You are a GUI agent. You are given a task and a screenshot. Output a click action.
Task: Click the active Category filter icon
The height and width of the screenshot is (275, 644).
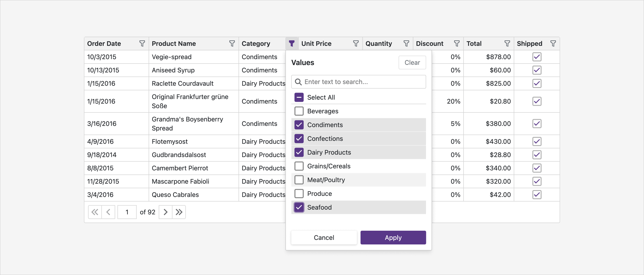pyautogui.click(x=292, y=43)
